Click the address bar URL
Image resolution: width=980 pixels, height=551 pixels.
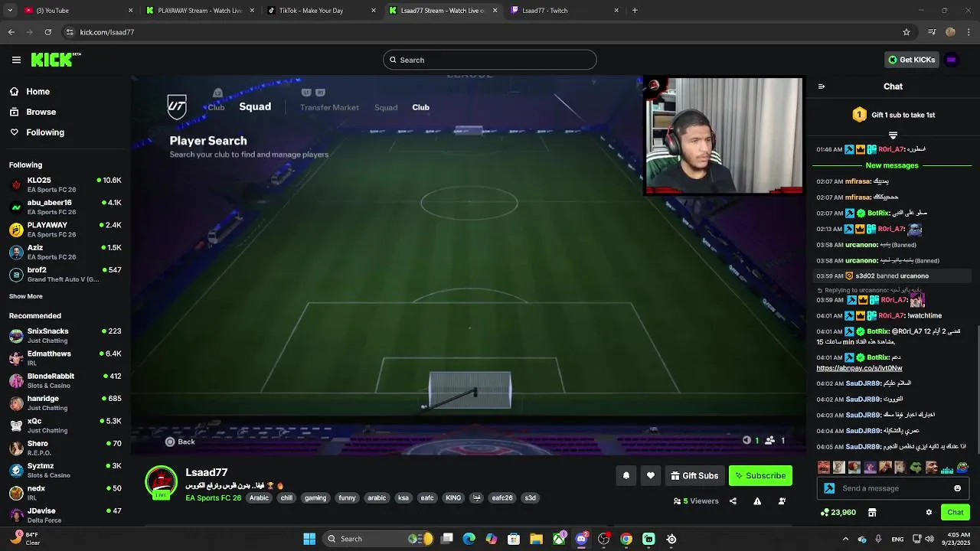point(107,32)
